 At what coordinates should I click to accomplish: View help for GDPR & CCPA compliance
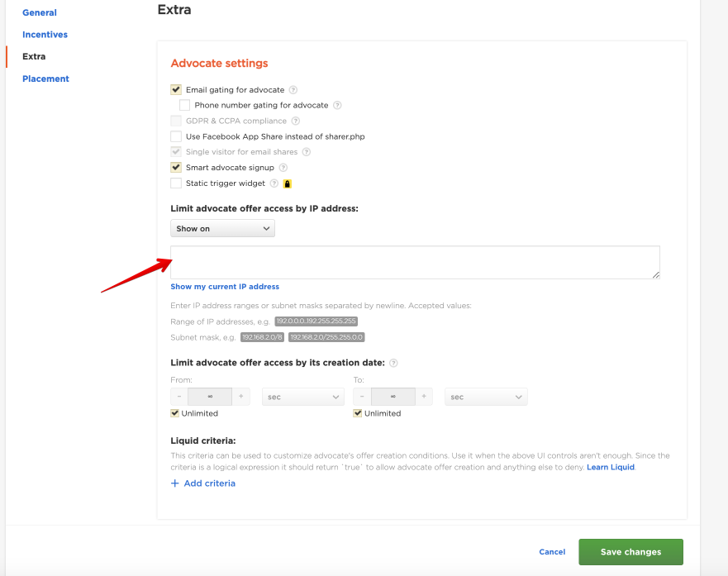295,120
